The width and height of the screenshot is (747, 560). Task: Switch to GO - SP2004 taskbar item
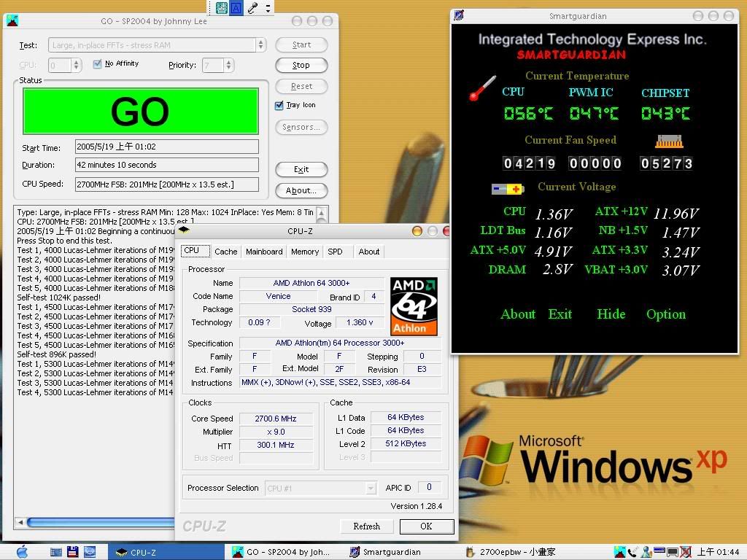coord(281,552)
